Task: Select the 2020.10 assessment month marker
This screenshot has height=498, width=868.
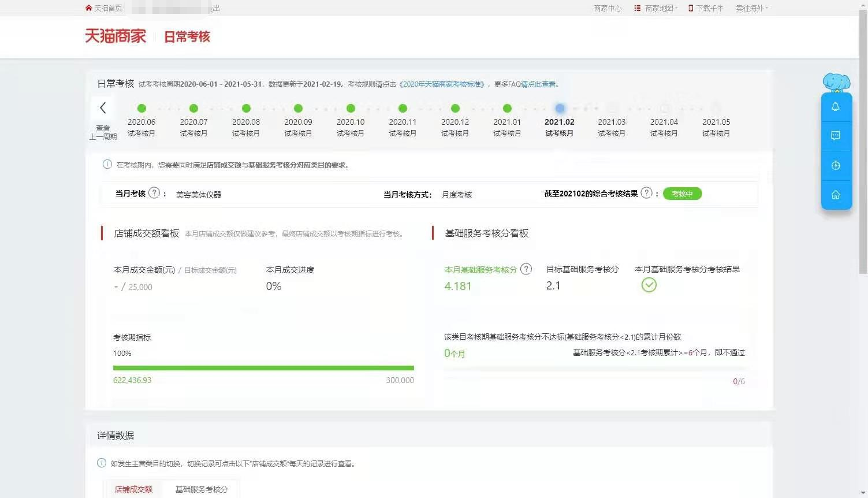Action: point(351,108)
